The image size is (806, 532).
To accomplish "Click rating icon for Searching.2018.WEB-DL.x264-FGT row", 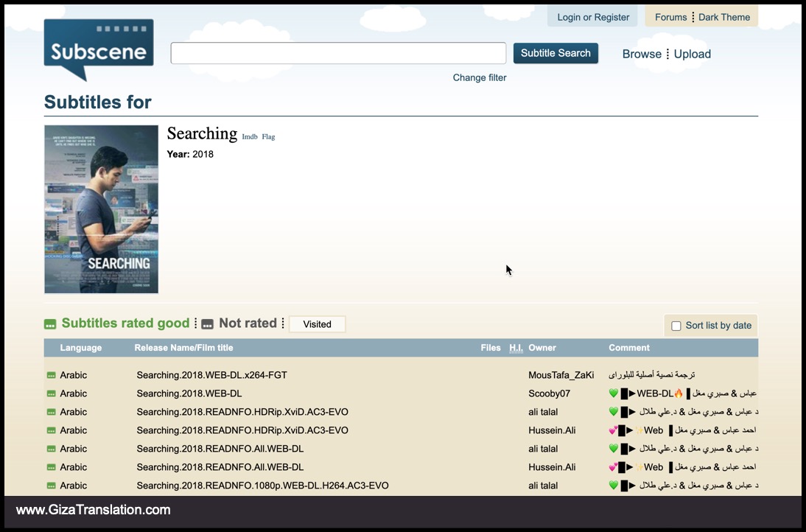I will click(52, 375).
